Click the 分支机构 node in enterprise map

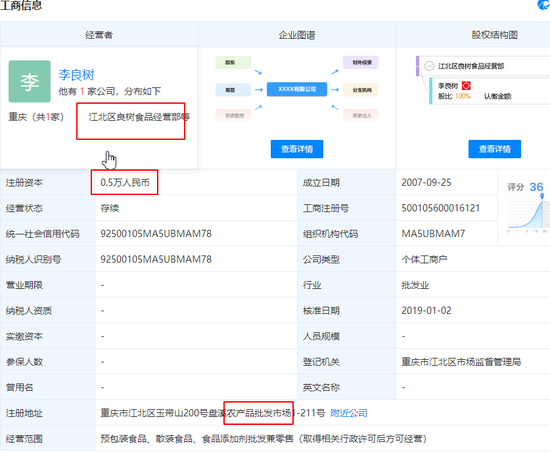pos(361,90)
